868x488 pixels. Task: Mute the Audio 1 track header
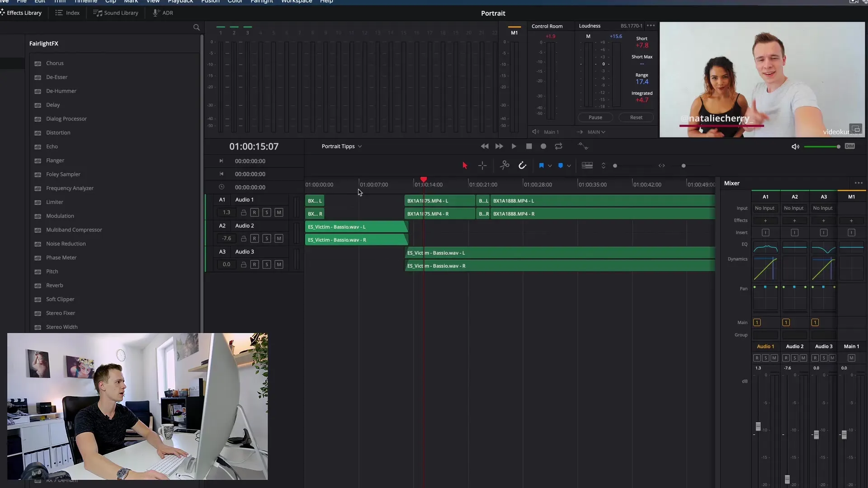(279, 212)
